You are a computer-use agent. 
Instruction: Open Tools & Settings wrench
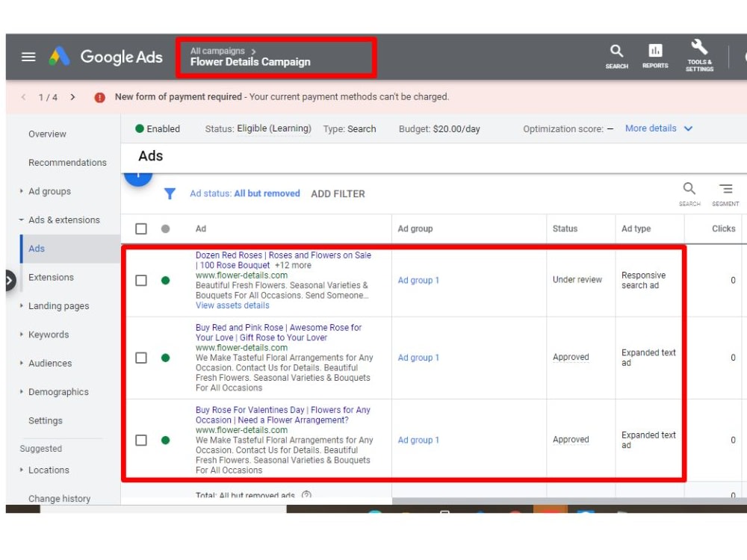click(699, 56)
